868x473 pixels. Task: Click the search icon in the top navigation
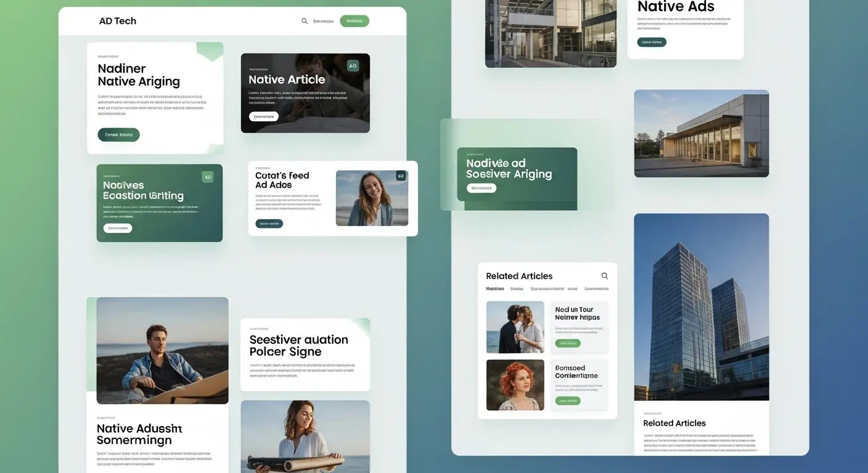coord(305,20)
